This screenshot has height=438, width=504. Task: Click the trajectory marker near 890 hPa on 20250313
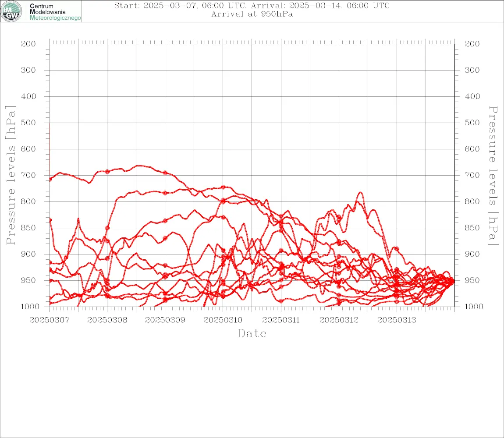tap(397, 249)
